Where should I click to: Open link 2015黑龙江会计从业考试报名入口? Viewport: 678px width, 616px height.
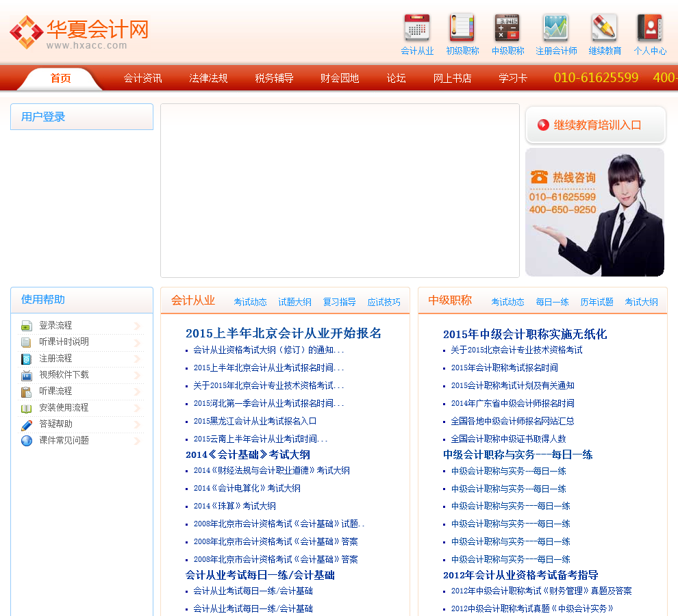[255, 421]
